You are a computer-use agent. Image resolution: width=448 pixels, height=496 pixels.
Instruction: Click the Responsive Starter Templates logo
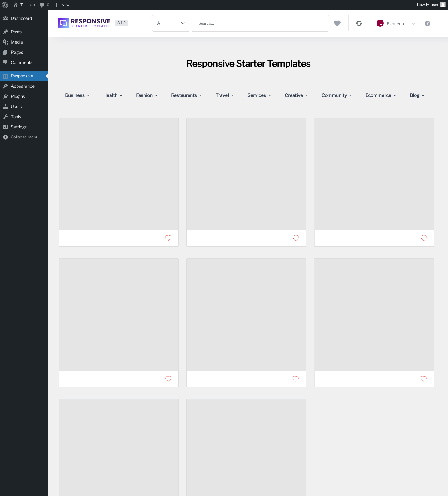tap(84, 23)
